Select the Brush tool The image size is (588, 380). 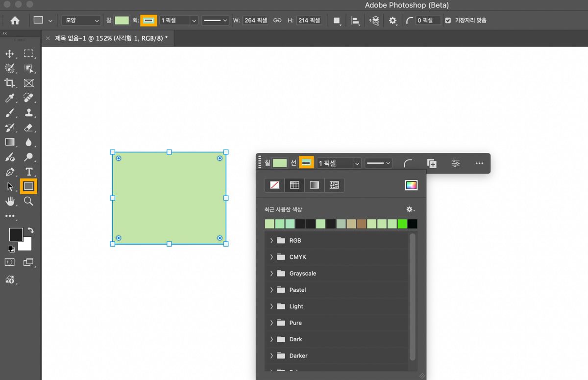click(9, 113)
